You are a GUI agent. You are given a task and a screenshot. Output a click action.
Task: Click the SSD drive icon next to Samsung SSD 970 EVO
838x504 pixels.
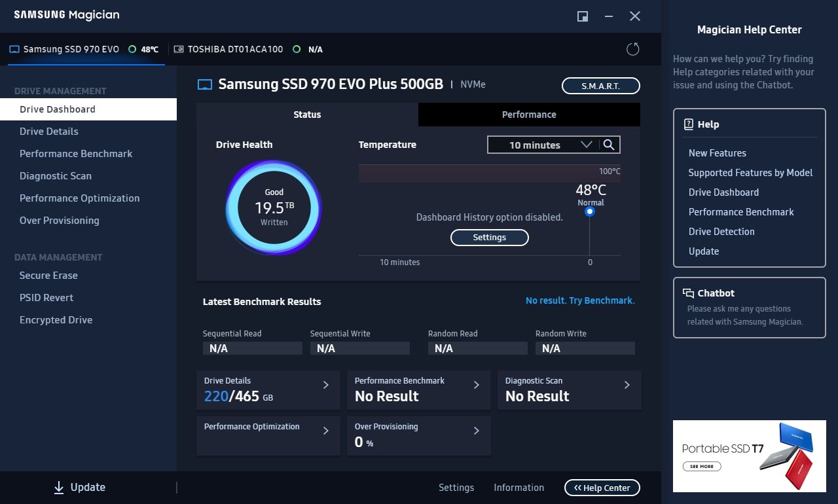14,48
